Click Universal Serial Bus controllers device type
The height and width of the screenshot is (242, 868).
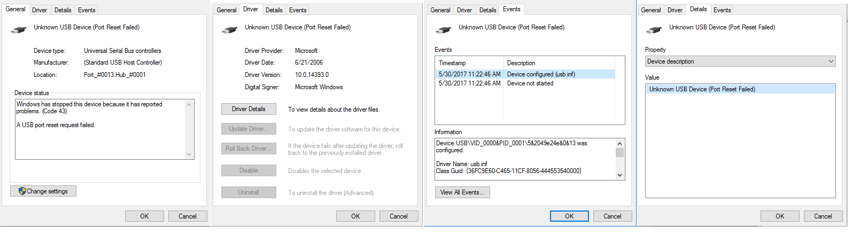(x=122, y=51)
